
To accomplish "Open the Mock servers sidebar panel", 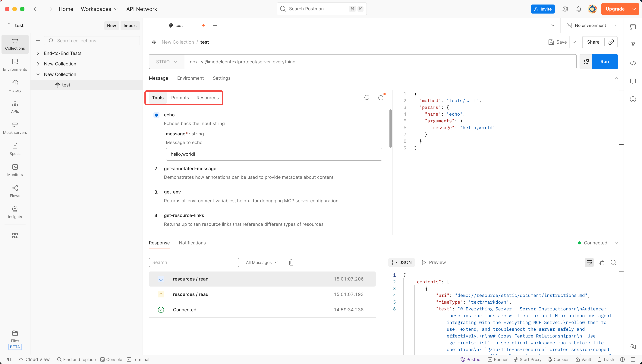I will click(x=15, y=128).
